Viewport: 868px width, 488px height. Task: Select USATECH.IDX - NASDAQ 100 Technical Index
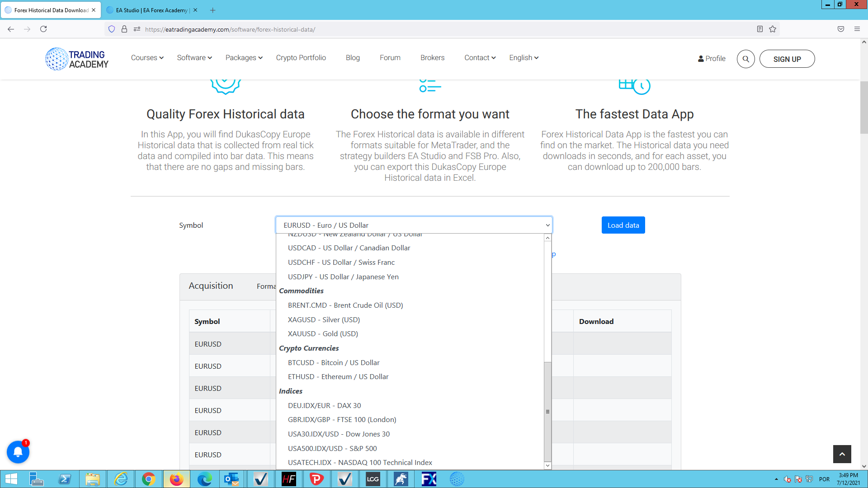410,463
